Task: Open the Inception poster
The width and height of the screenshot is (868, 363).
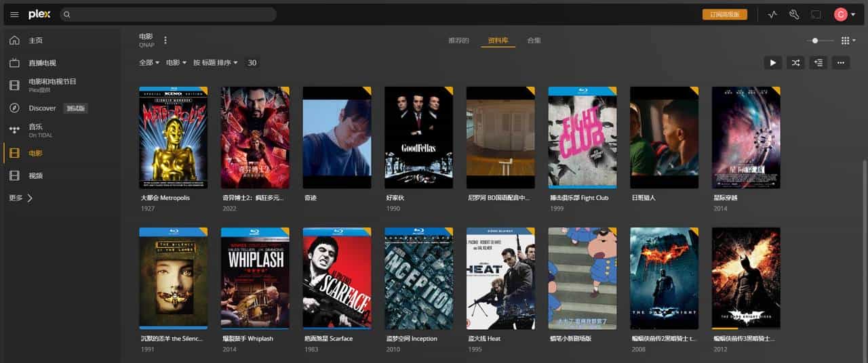Action: tap(418, 278)
